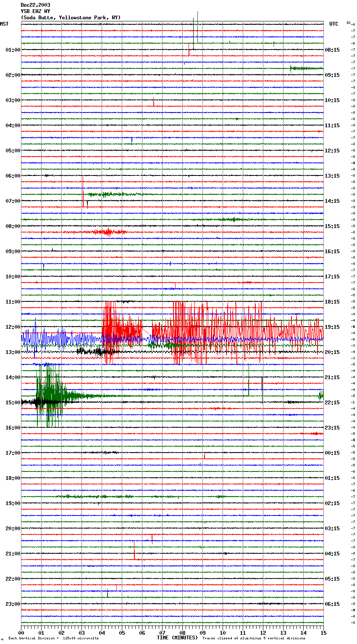This screenshot has height=644, width=357.
Task: Click the 'MST' timezone label
Action: [x=4, y=24]
